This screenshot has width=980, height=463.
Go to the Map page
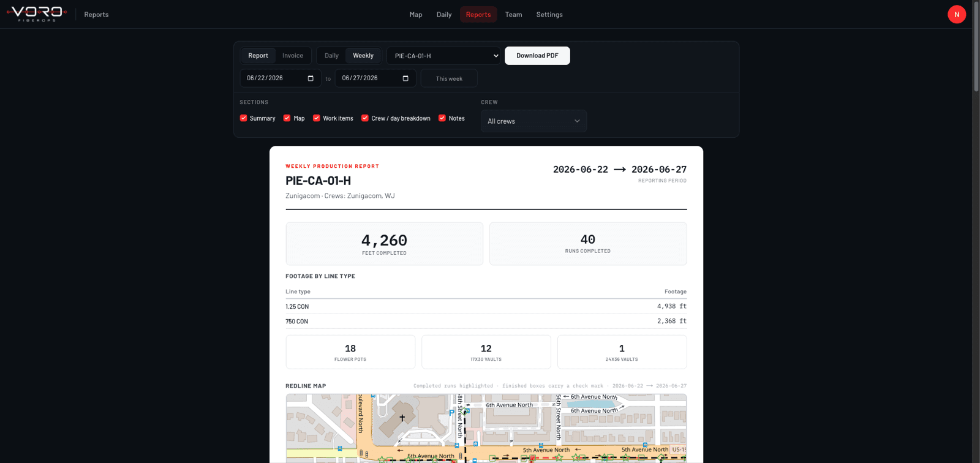(416, 14)
